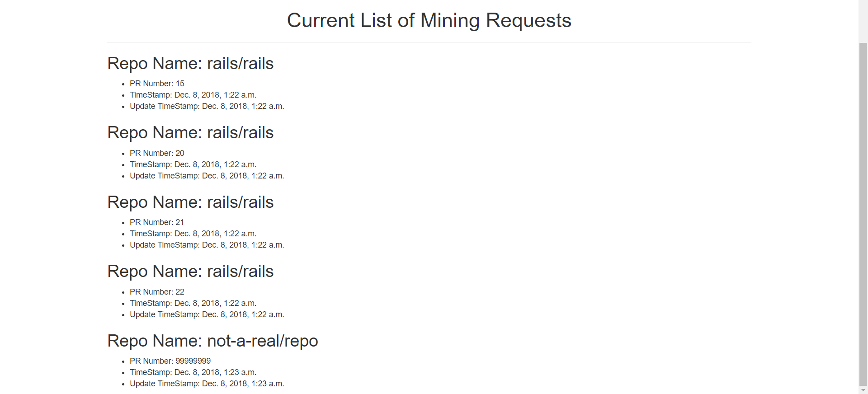Click the third Repo Name: rails/rails heading
Screen dimensions: 868x394
click(190, 202)
